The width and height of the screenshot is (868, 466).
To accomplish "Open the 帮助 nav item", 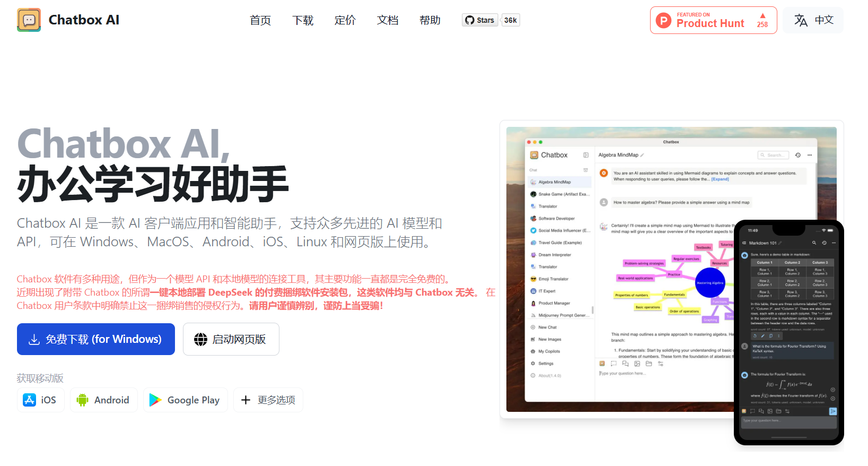I will click(x=430, y=20).
